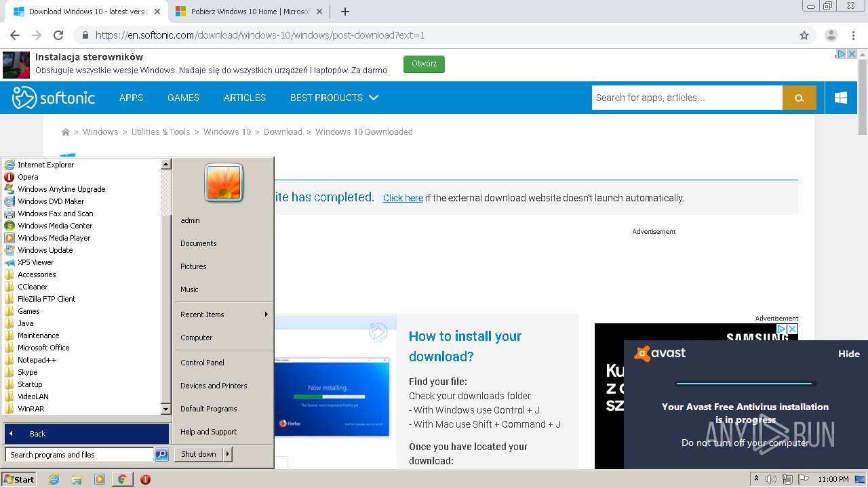Click the Chrome address bar URL

(x=260, y=35)
